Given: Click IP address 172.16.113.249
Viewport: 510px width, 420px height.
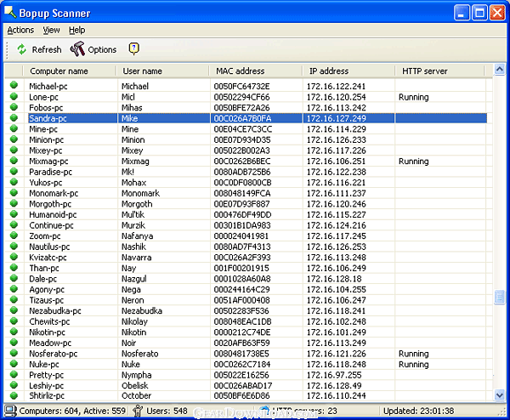Looking at the screenshot, I should 337,343.
